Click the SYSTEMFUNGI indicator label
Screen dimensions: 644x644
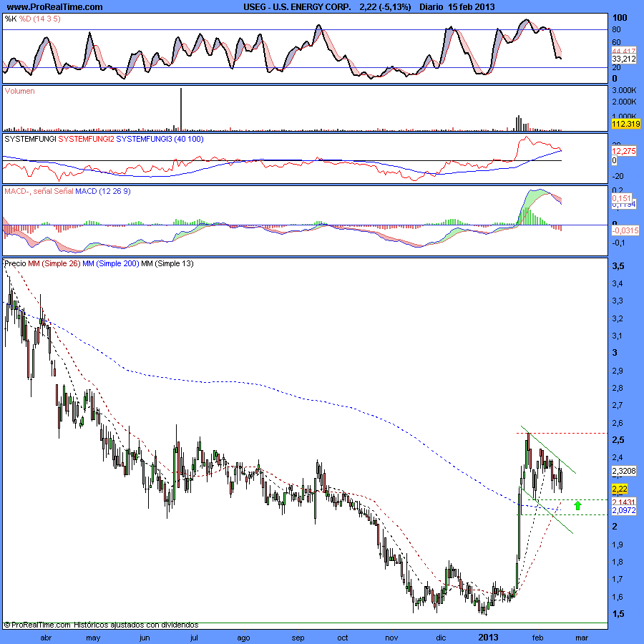(x=30, y=139)
